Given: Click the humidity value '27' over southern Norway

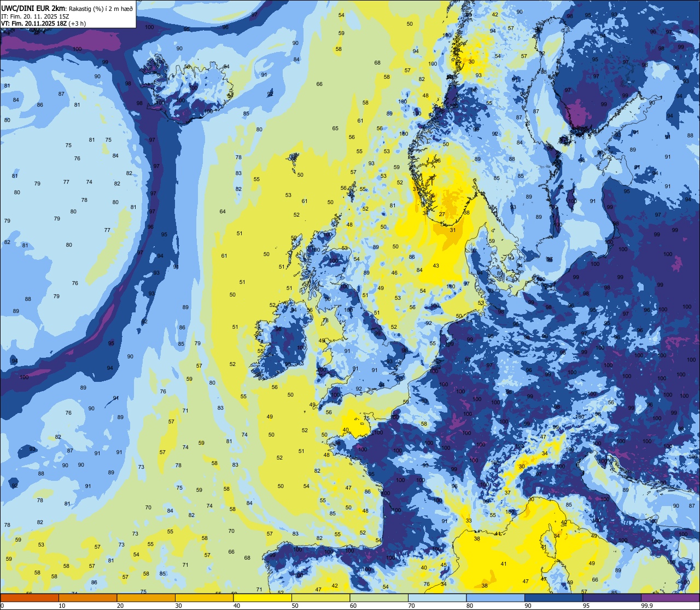Looking at the screenshot, I should 442,214.
